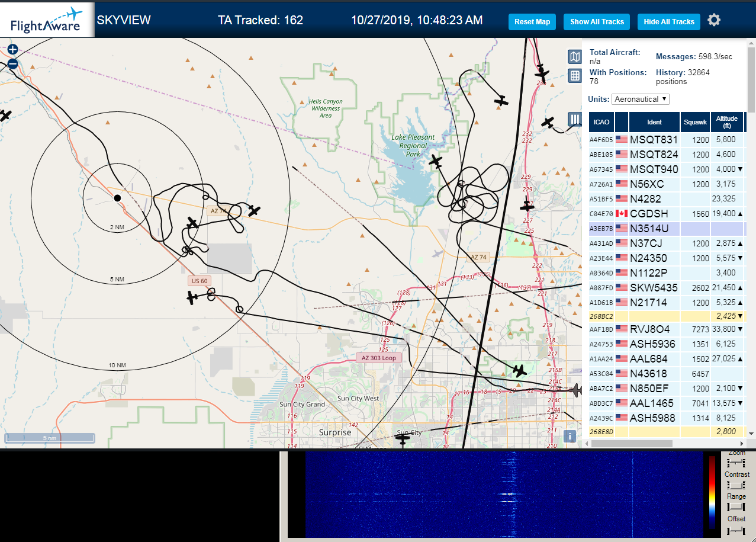This screenshot has width=756, height=542.
Task: Sort table by Altitude (ft) column
Action: 726,122
